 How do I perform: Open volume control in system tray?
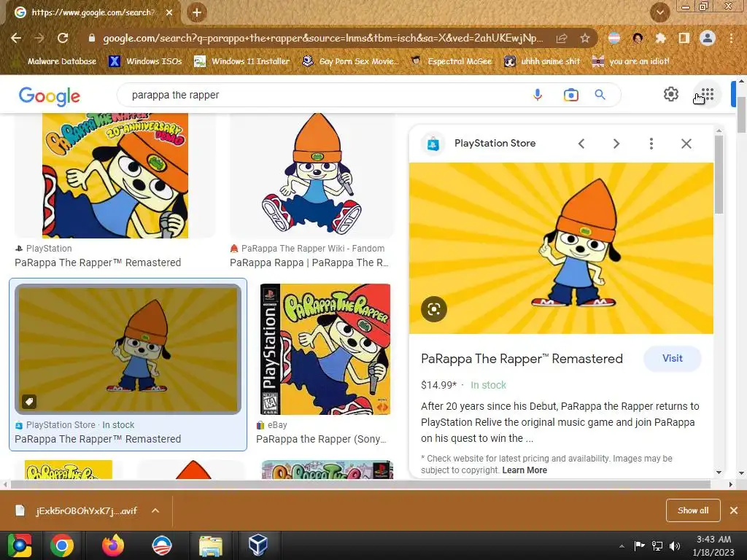pyautogui.click(x=675, y=546)
